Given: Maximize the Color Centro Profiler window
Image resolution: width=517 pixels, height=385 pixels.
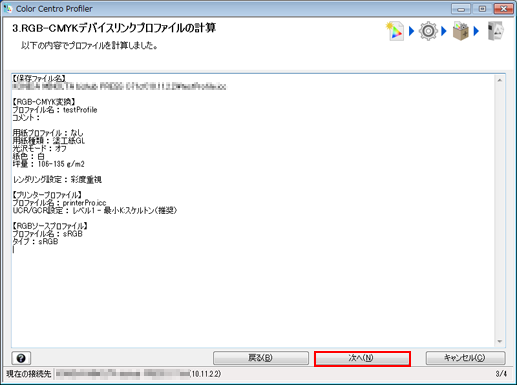Looking at the screenshot, I should [482, 9].
